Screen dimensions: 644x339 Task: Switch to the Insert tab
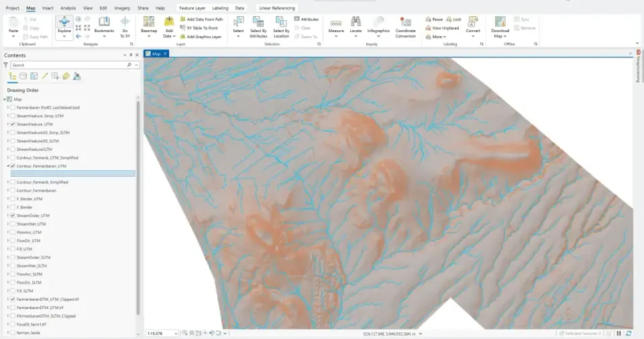point(48,8)
